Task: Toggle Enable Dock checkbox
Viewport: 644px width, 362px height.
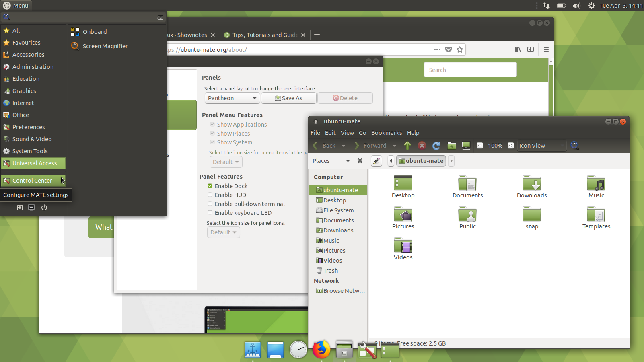Action: 210,186
